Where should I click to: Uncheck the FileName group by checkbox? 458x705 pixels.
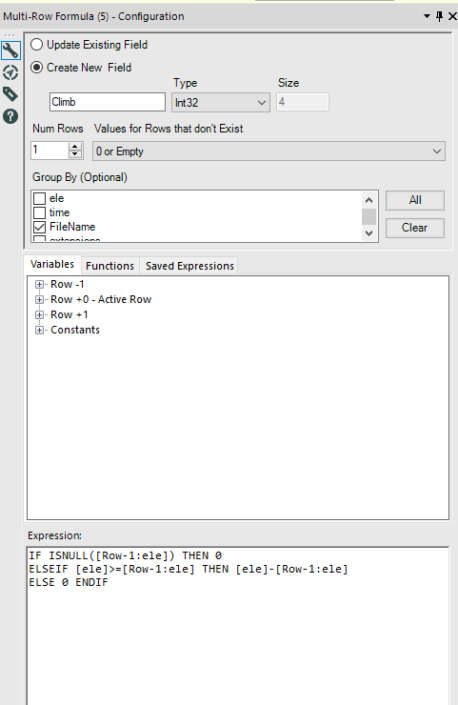40,227
